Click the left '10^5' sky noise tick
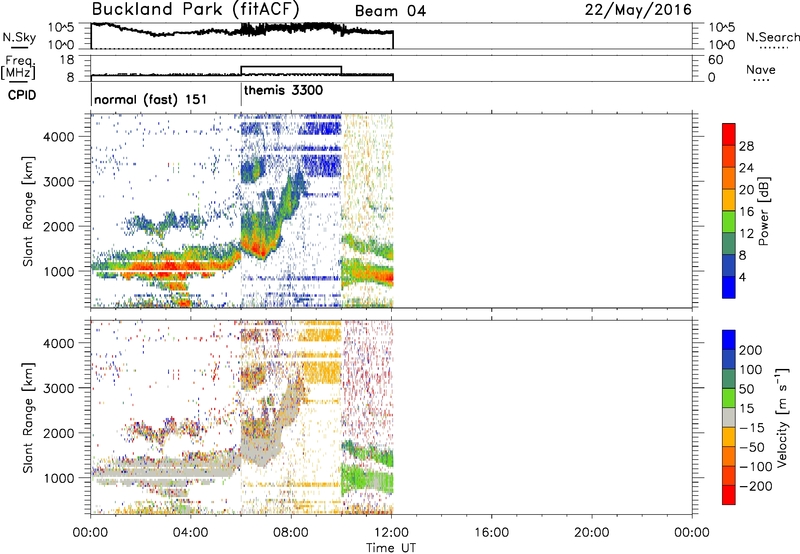Screen dimensions: 800x554 tap(61, 27)
